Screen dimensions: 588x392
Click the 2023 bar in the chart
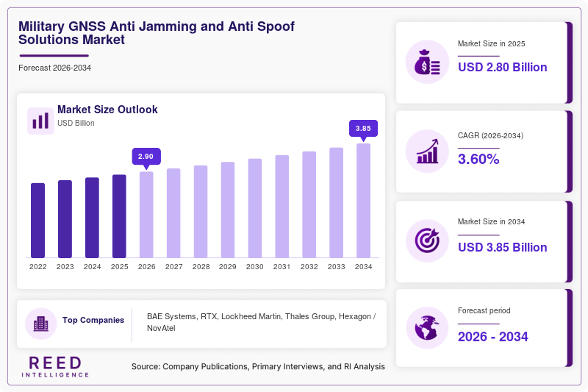tap(65, 219)
